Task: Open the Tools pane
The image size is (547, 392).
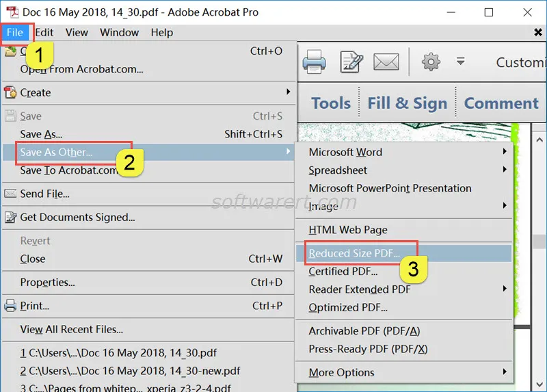Action: [x=331, y=103]
